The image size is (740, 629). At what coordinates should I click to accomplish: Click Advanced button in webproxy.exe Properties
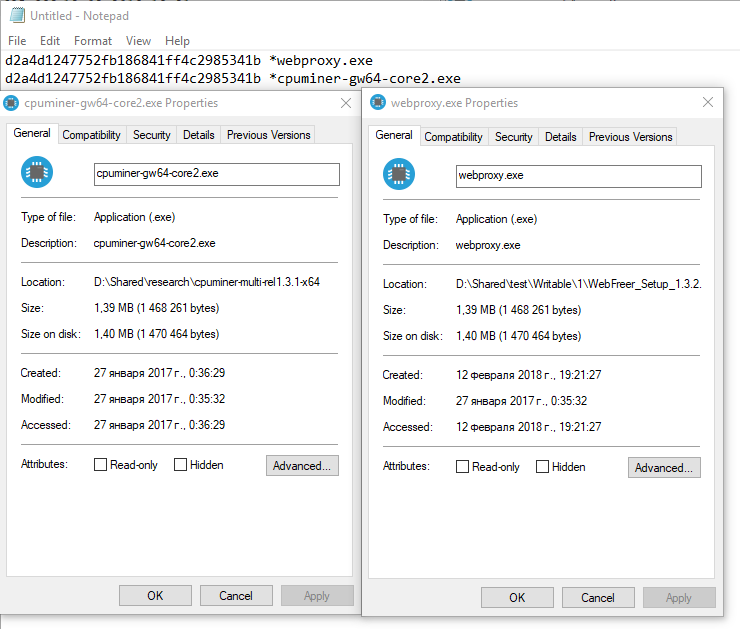[x=664, y=468]
